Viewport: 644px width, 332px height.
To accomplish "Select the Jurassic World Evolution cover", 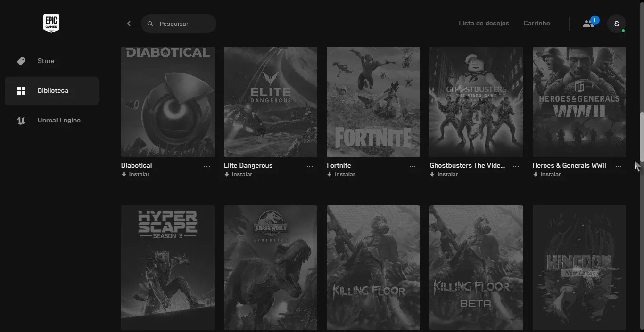I will pos(271,267).
